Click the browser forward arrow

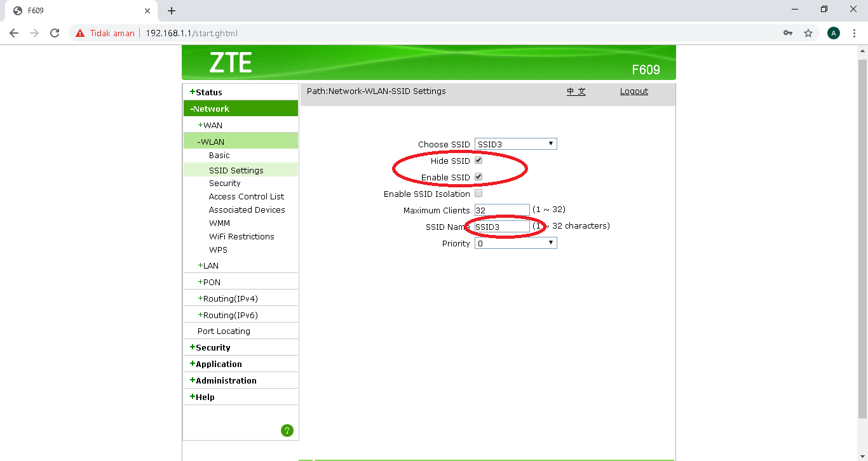tap(34, 33)
